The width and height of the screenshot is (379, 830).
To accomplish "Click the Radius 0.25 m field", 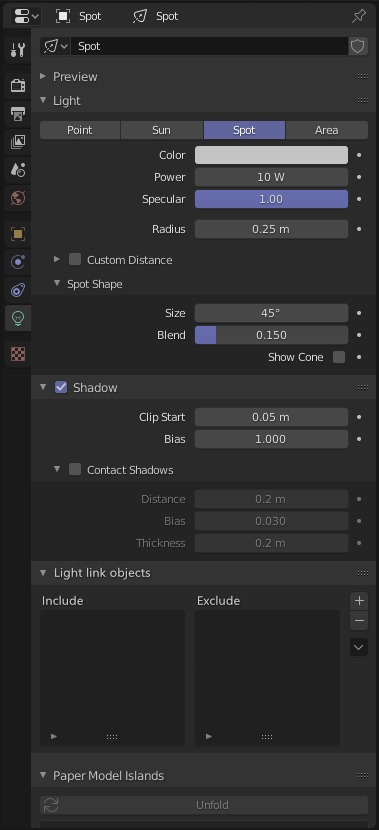I will [271, 229].
